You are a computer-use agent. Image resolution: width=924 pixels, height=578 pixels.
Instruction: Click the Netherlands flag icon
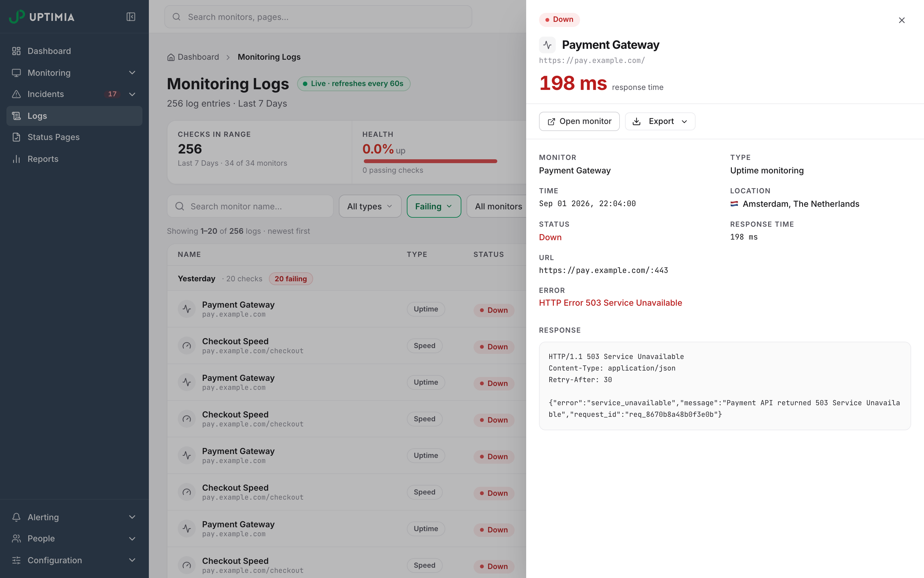[734, 204]
